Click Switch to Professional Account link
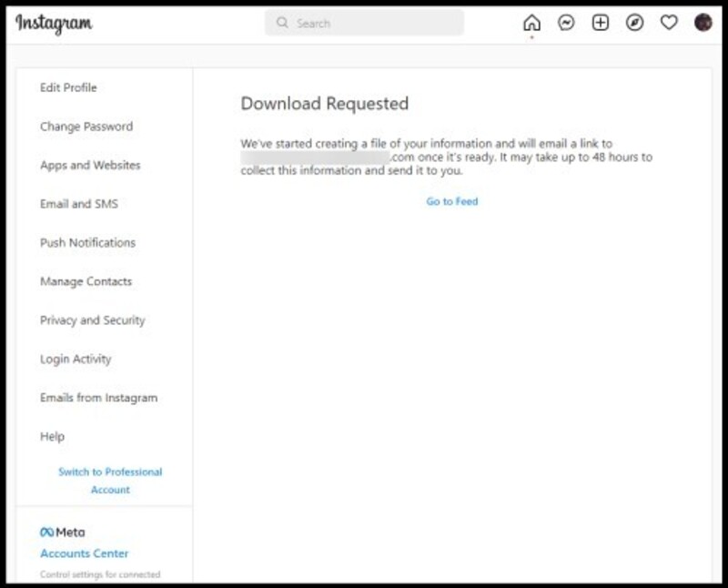Image resolution: width=728 pixels, height=588 pixels. tap(110, 481)
